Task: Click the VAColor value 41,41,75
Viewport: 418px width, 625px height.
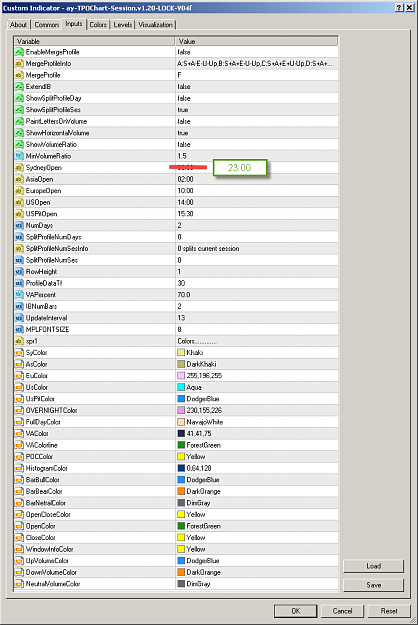Action: click(198, 433)
